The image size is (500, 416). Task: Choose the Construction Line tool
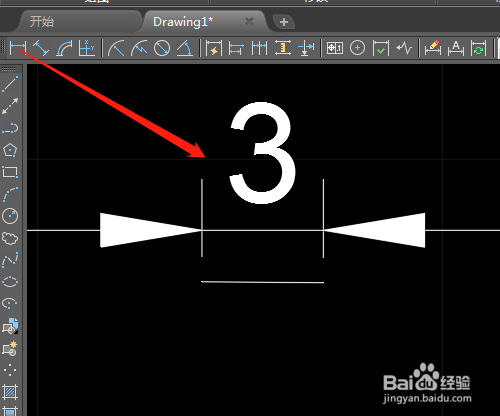10,106
